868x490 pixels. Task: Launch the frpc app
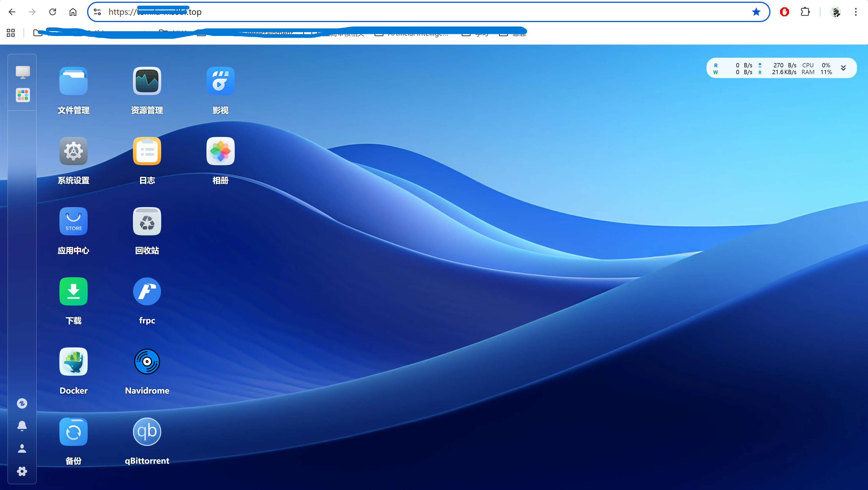tap(147, 291)
